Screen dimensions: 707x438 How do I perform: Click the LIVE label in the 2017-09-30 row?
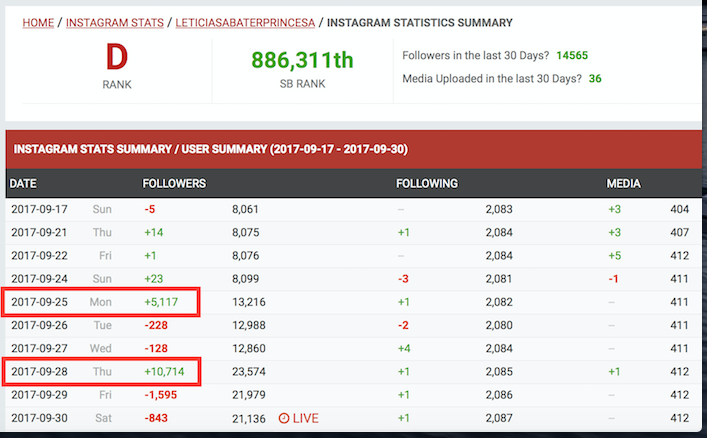(305, 418)
